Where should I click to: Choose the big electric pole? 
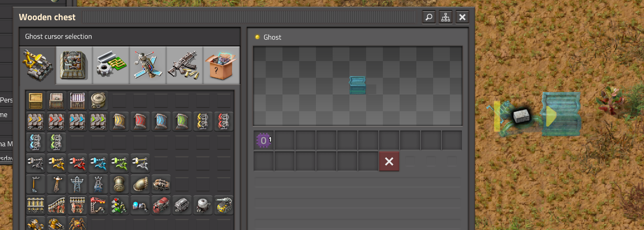(x=77, y=184)
